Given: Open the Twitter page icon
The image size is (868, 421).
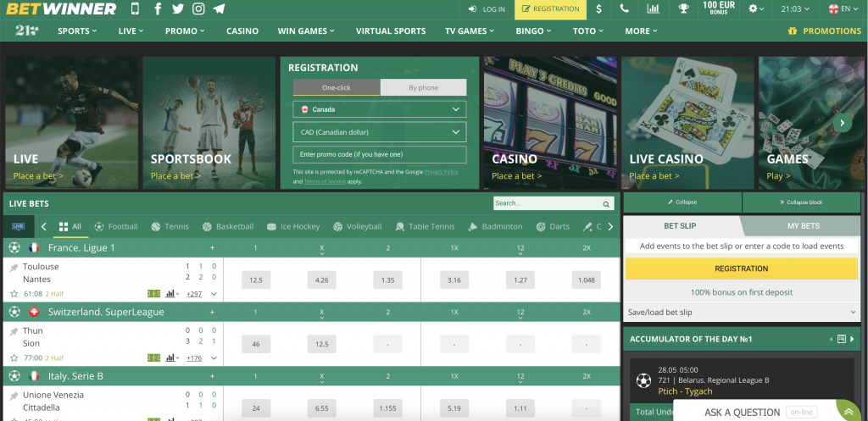Looking at the screenshot, I should pyautogui.click(x=178, y=8).
